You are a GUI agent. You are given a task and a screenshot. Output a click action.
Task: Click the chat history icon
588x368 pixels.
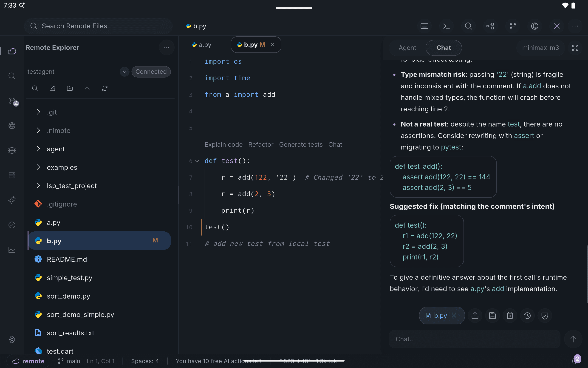coord(527,316)
